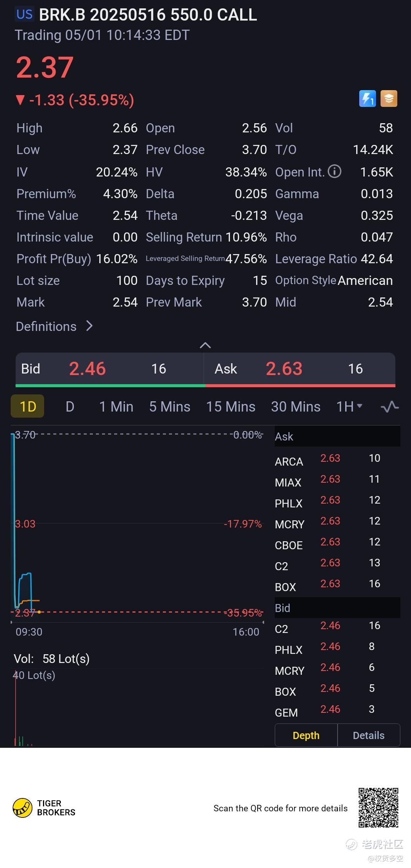The image size is (411, 868).
Task: Open the Open Int. info icon
Action: point(335,172)
